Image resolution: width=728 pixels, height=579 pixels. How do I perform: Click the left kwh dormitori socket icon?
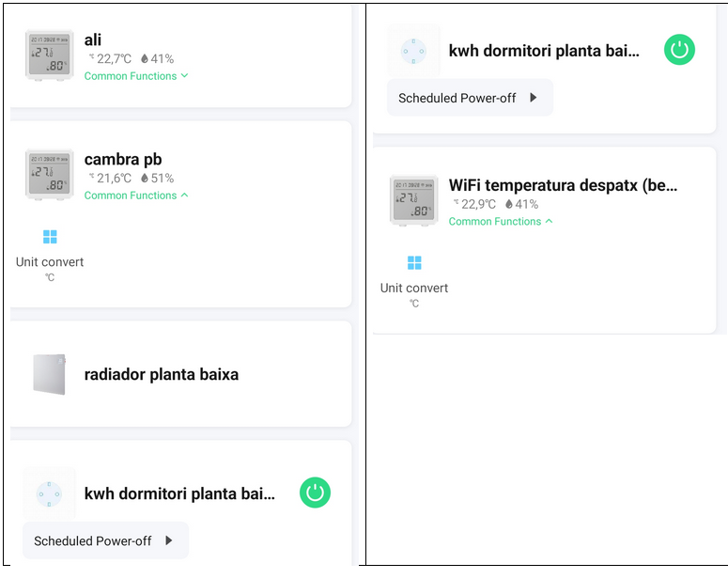tap(48, 493)
